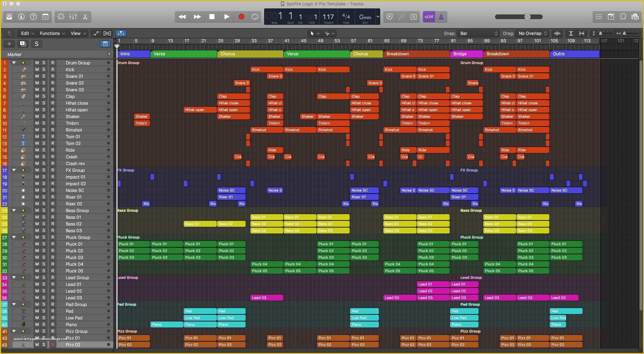Collapse the Drum Group track stack
644x354 pixels.
tap(14, 63)
